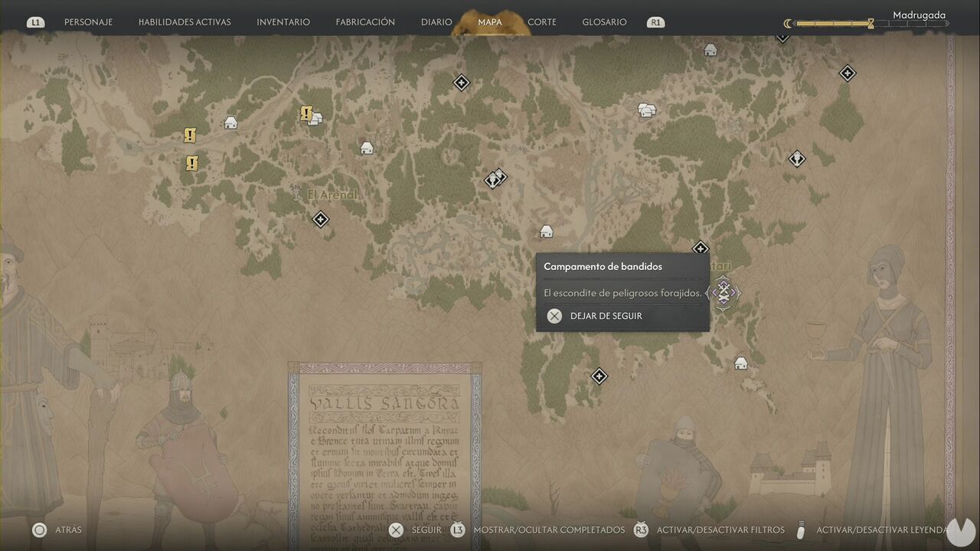This screenshot has width=980, height=551.
Task: Select the double diamond marker cluster at the map center
Action: pyautogui.click(x=496, y=178)
